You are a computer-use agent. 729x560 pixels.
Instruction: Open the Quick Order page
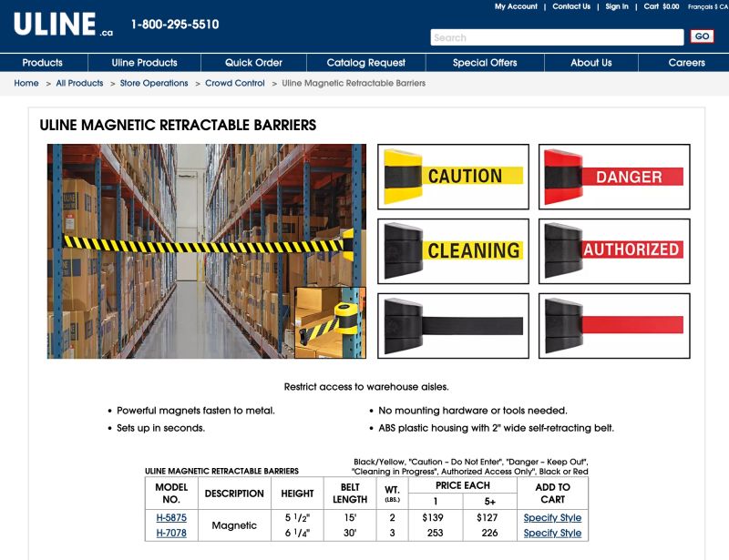[x=252, y=63]
